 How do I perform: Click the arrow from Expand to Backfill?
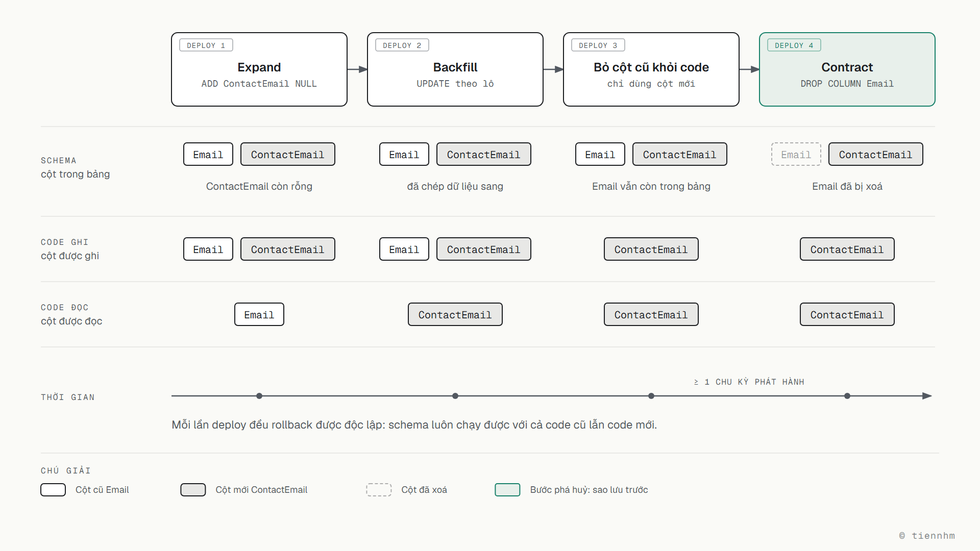(357, 69)
